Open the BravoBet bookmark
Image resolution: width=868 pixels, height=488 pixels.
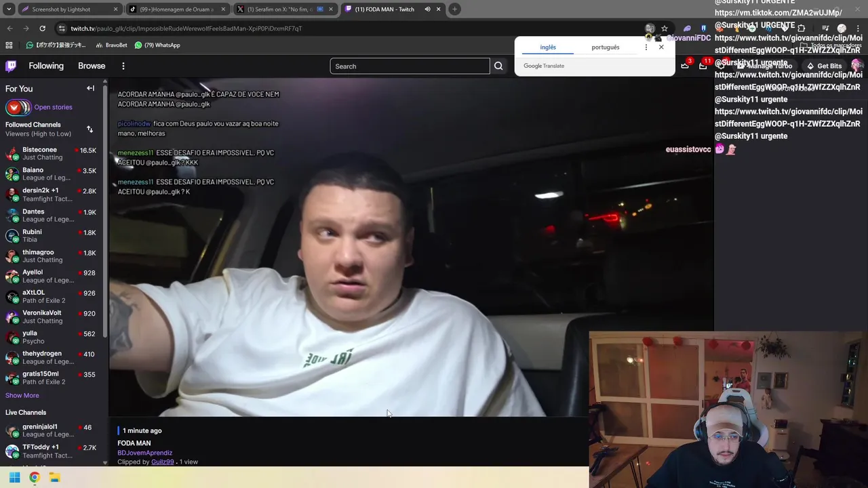[111, 45]
